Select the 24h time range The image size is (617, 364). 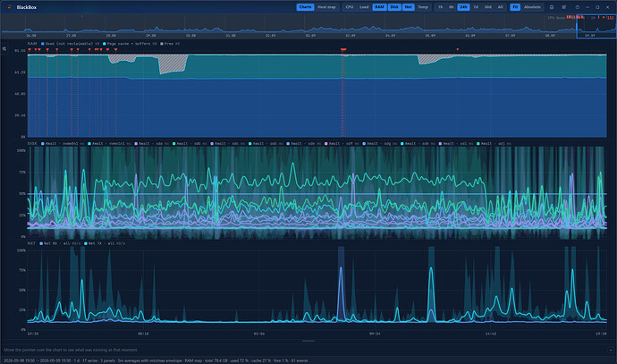pyautogui.click(x=463, y=7)
